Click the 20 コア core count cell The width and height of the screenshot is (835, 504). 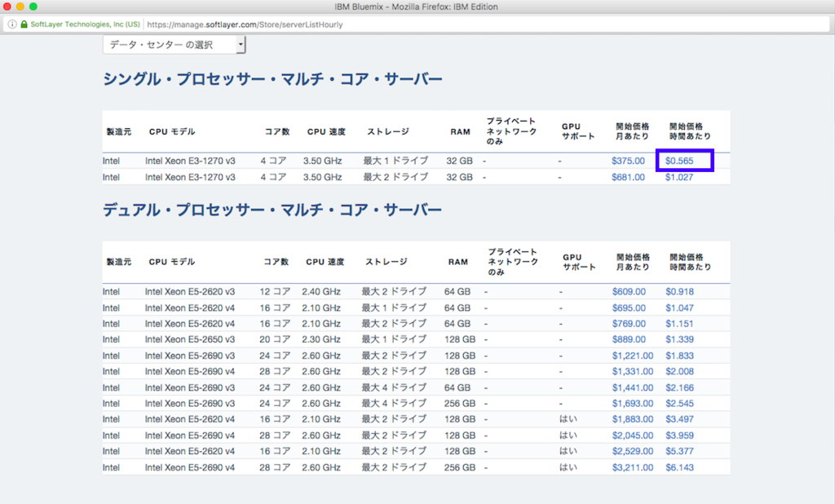point(275,339)
